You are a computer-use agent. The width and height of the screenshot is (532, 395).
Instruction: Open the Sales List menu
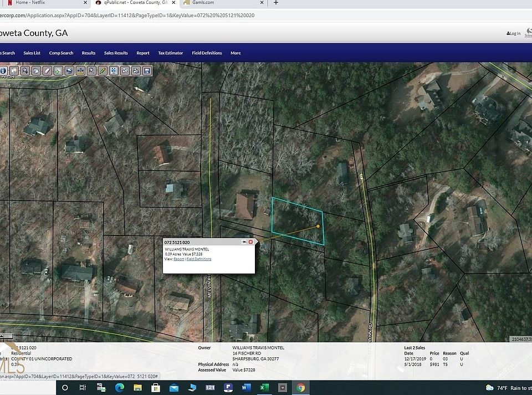[x=32, y=53]
